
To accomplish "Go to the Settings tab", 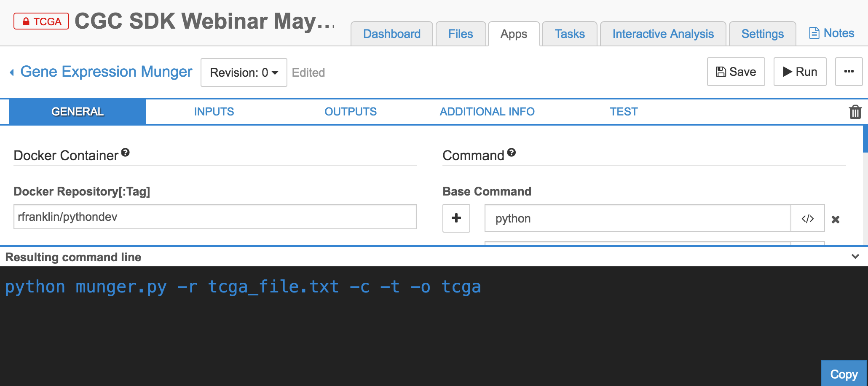I will (763, 34).
